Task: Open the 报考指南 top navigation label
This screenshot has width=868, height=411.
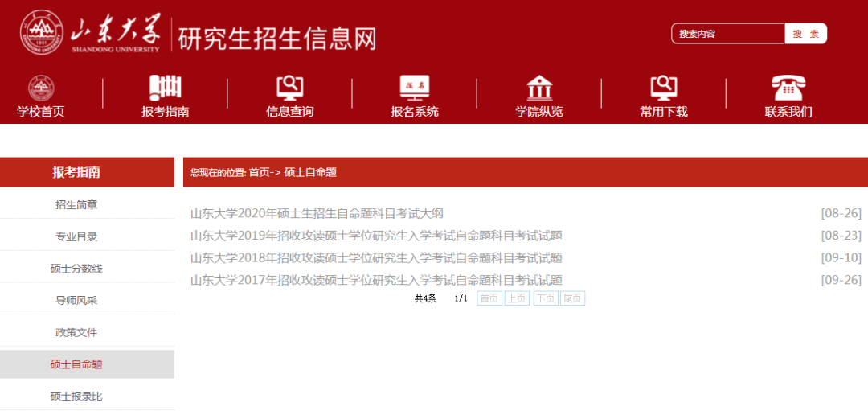Action: click(x=165, y=112)
